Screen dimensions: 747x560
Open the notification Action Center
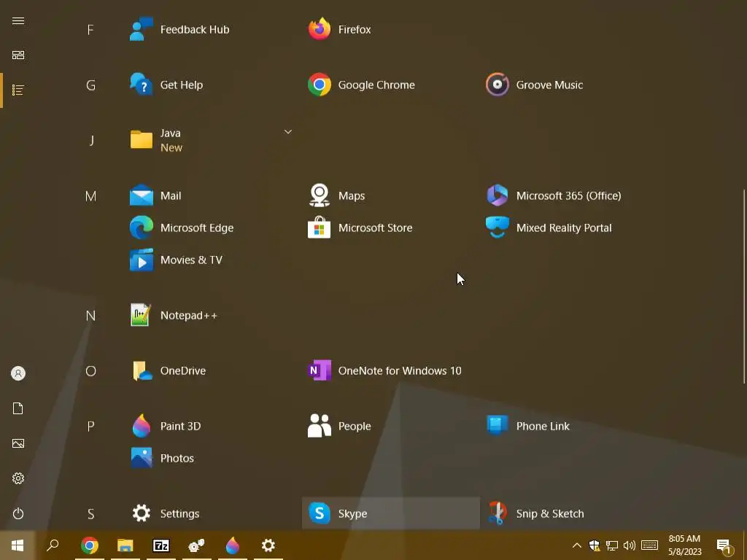tap(724, 545)
